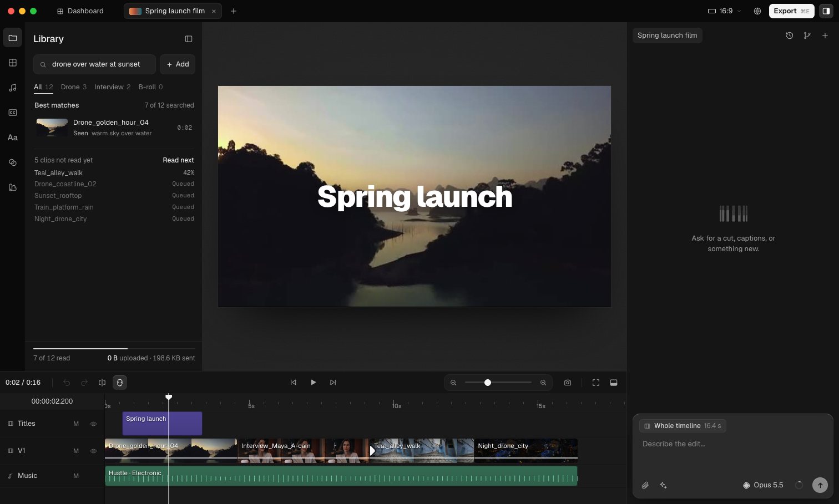Mute the V1 track

tap(76, 451)
